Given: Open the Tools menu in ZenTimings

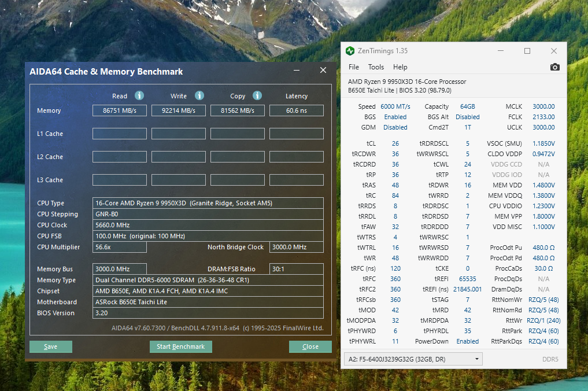Looking at the screenshot, I should pos(376,67).
